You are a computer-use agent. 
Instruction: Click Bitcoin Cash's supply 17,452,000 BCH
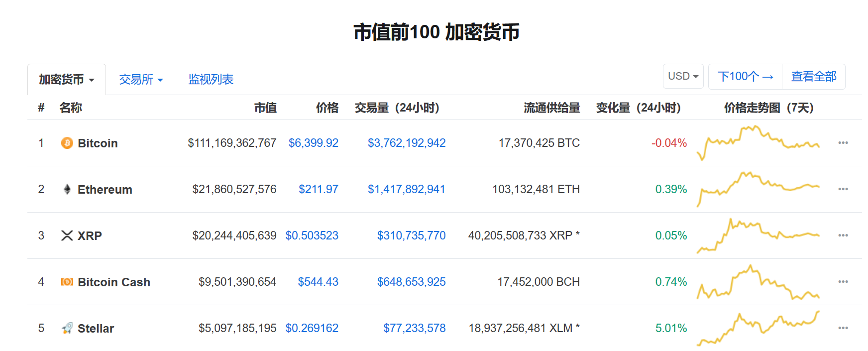coord(539,282)
